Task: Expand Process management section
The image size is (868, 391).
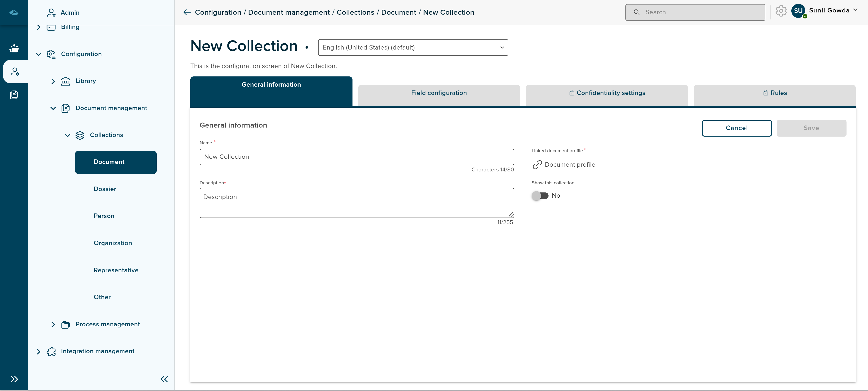Action: pos(53,324)
